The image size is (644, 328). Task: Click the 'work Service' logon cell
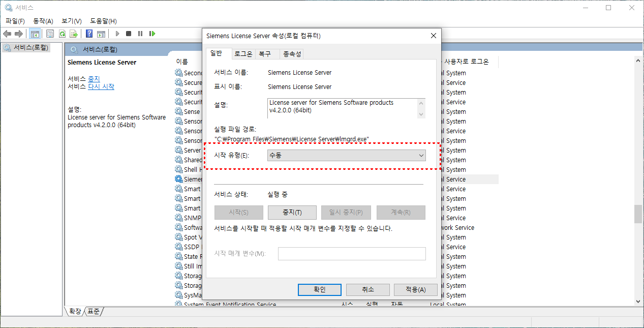coord(457,227)
